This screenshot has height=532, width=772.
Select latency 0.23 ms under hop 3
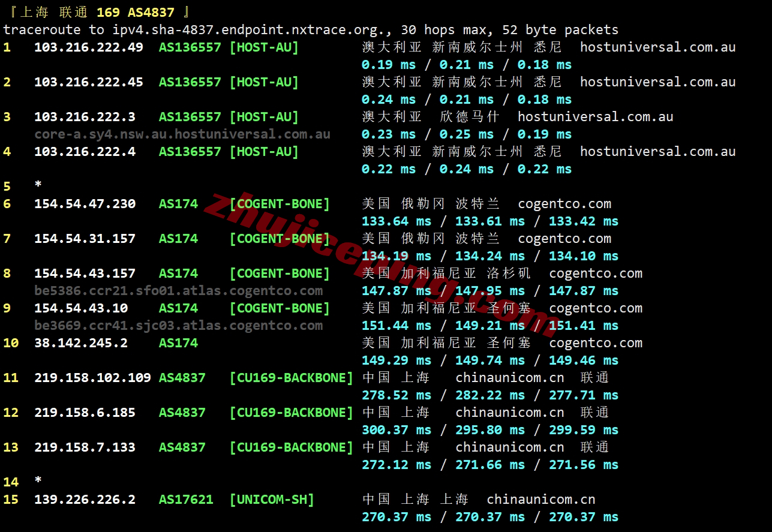point(389,134)
